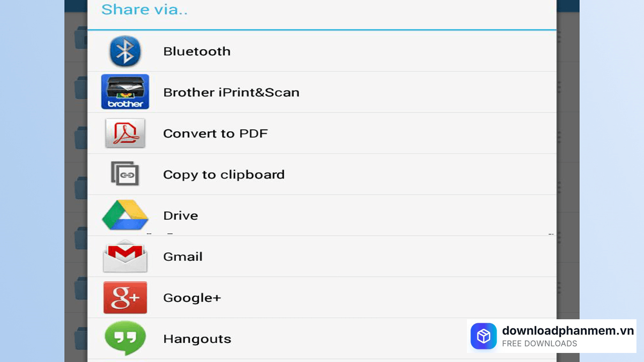Choose the Drive text label
Viewport: 644px width, 362px height.
click(180, 216)
